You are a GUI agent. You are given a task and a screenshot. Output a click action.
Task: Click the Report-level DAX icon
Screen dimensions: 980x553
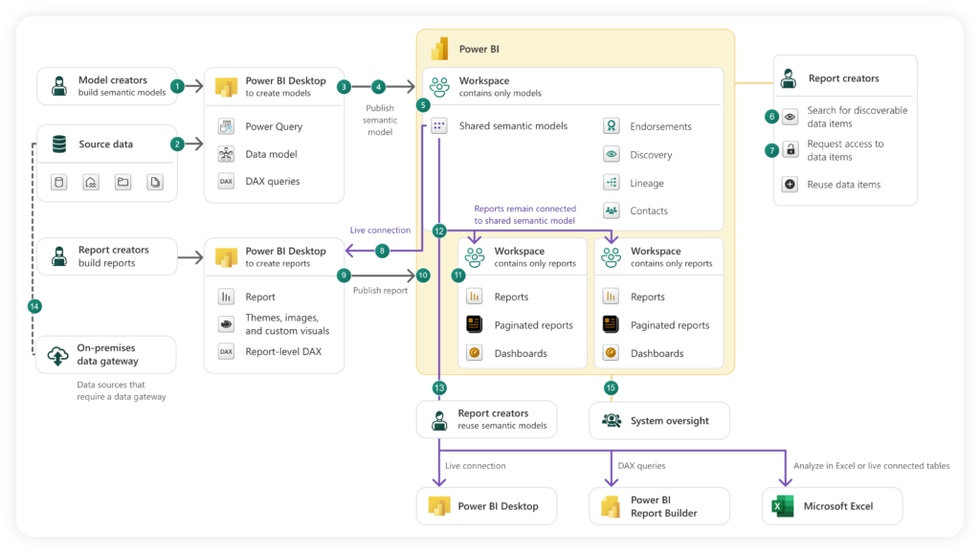click(x=226, y=351)
